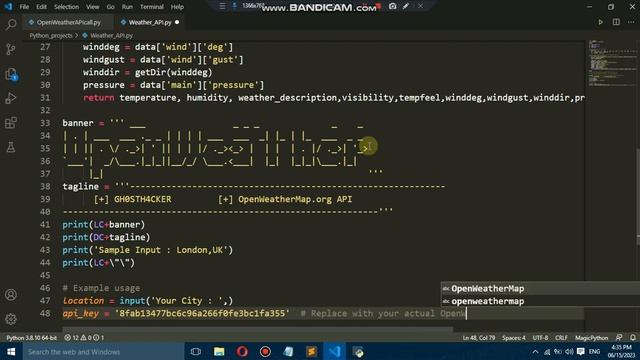Switch to VS Code taskbar icon
The image size is (640, 360).
pos(335,351)
